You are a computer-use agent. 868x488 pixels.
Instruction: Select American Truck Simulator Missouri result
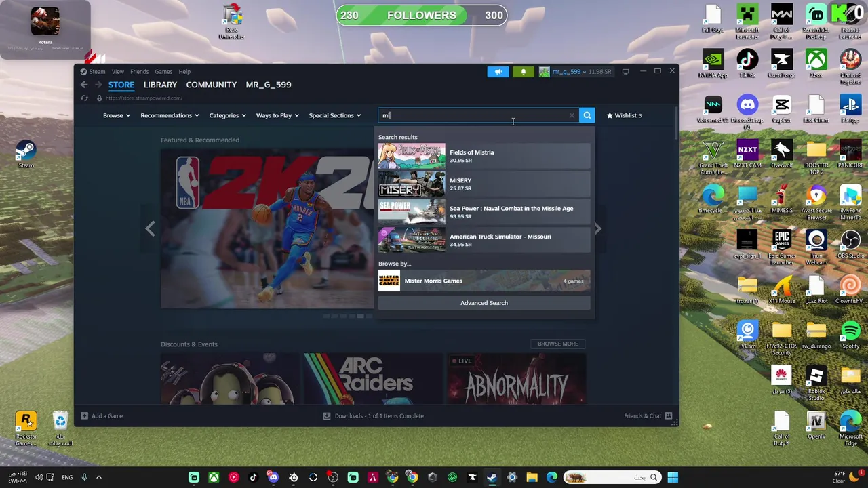point(484,240)
